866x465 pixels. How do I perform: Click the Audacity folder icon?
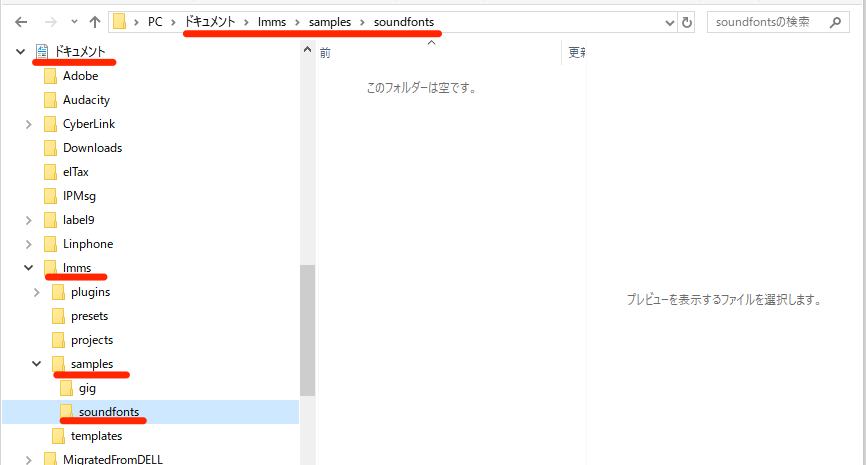(x=50, y=100)
